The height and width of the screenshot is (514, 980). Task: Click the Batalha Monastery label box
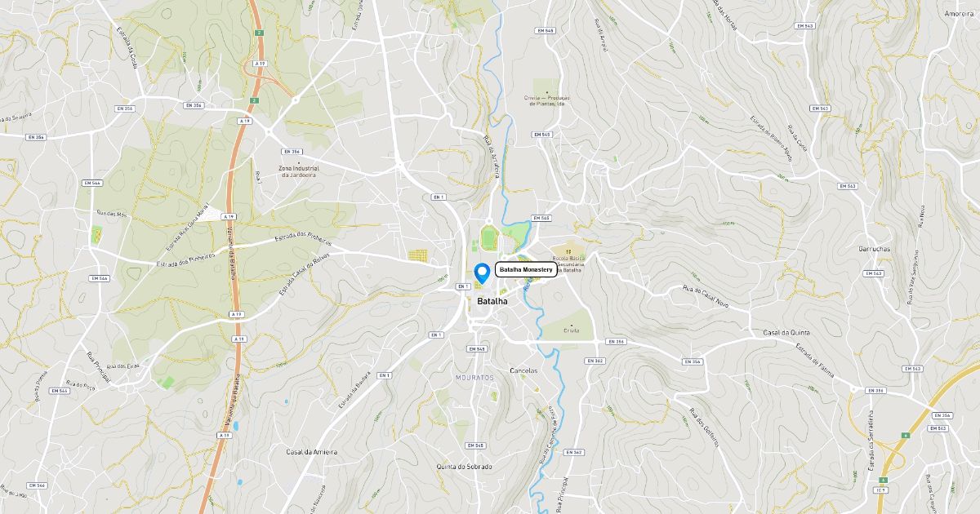[x=526, y=270]
